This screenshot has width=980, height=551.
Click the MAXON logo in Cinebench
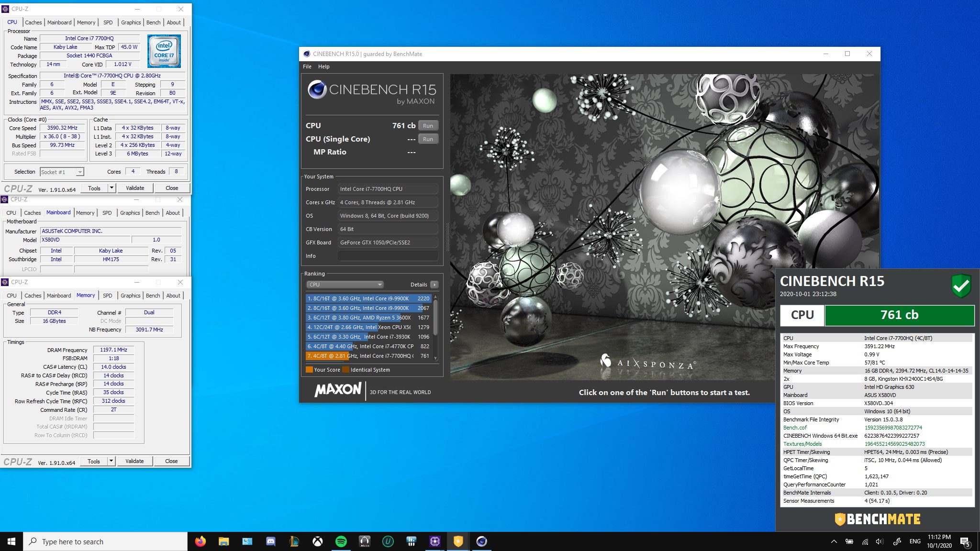click(338, 390)
